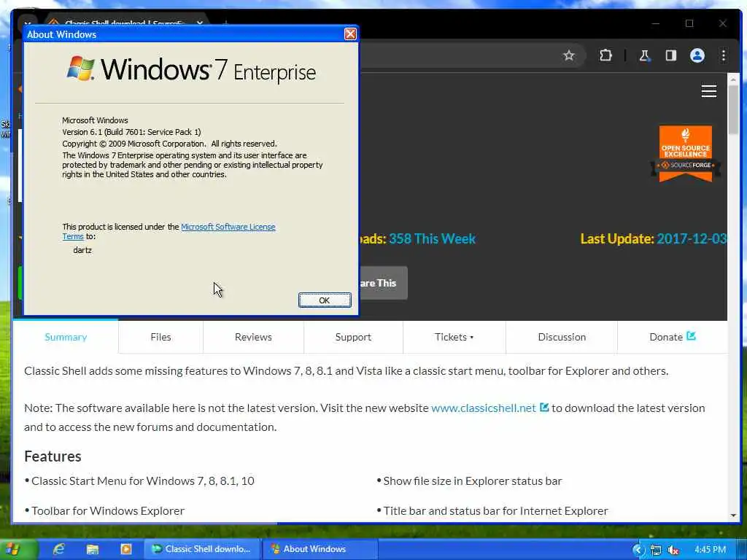This screenshot has height=560, width=747.
Task: Click page scrollbar down arrow
Action: pyautogui.click(x=733, y=516)
